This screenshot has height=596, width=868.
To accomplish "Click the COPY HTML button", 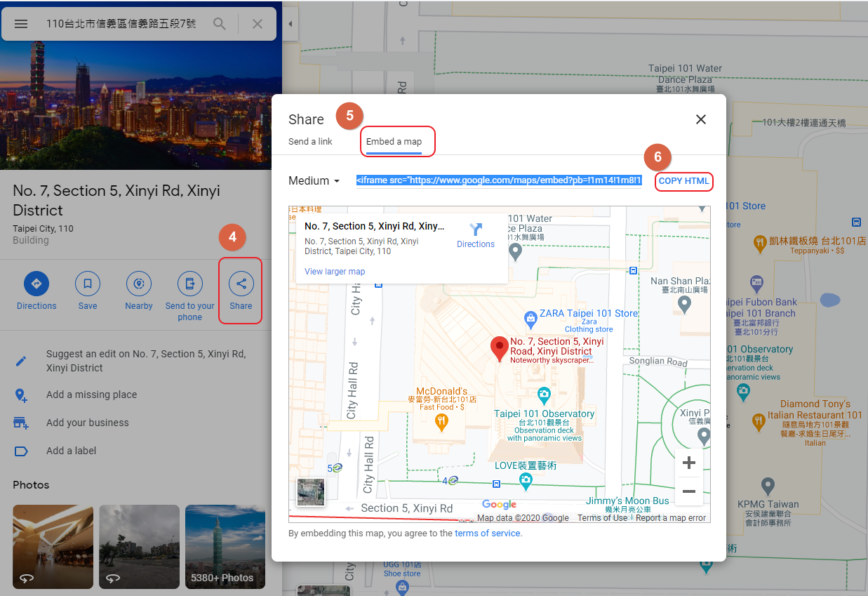I will click(x=683, y=181).
